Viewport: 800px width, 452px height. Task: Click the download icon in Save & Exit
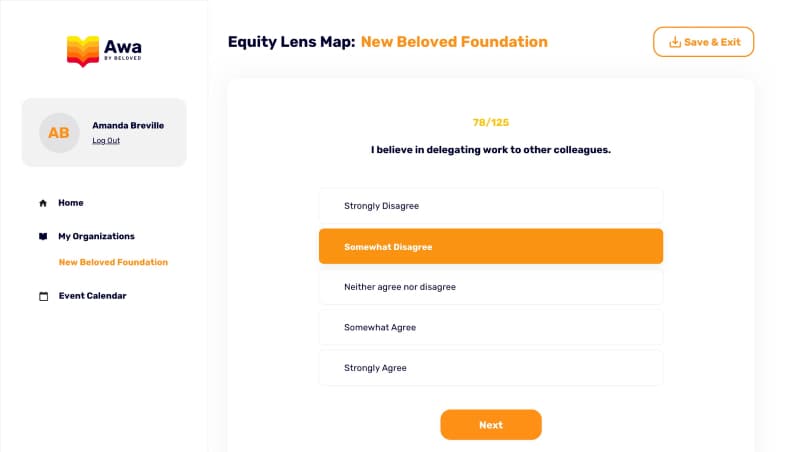coord(674,42)
